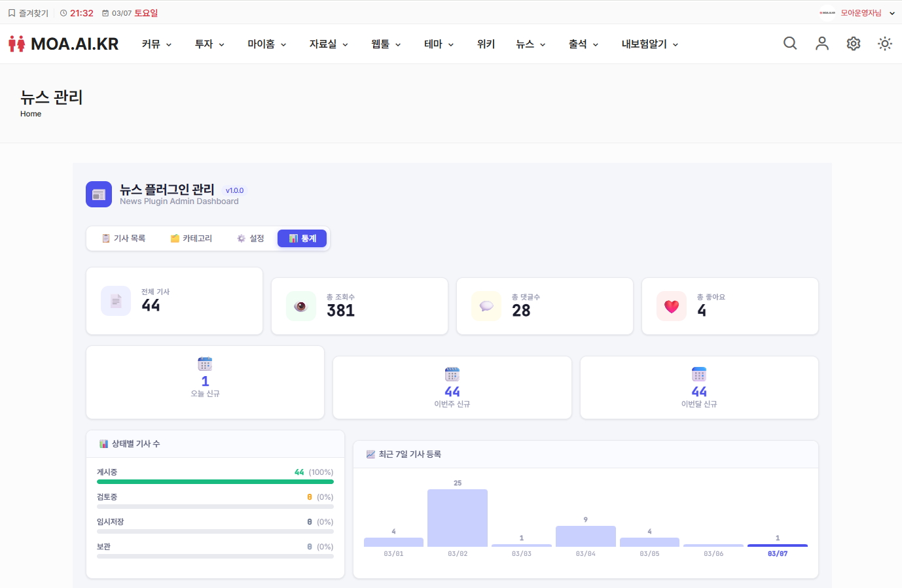902x588 pixels.
Task: Click the 게시중 green progress bar
Action: coord(215,481)
